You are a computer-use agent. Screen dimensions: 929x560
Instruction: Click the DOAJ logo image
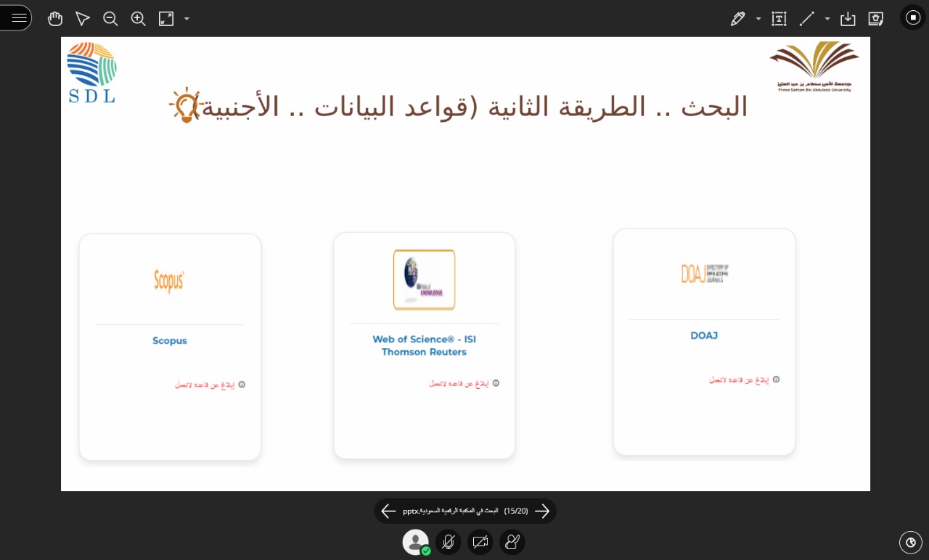pos(705,273)
